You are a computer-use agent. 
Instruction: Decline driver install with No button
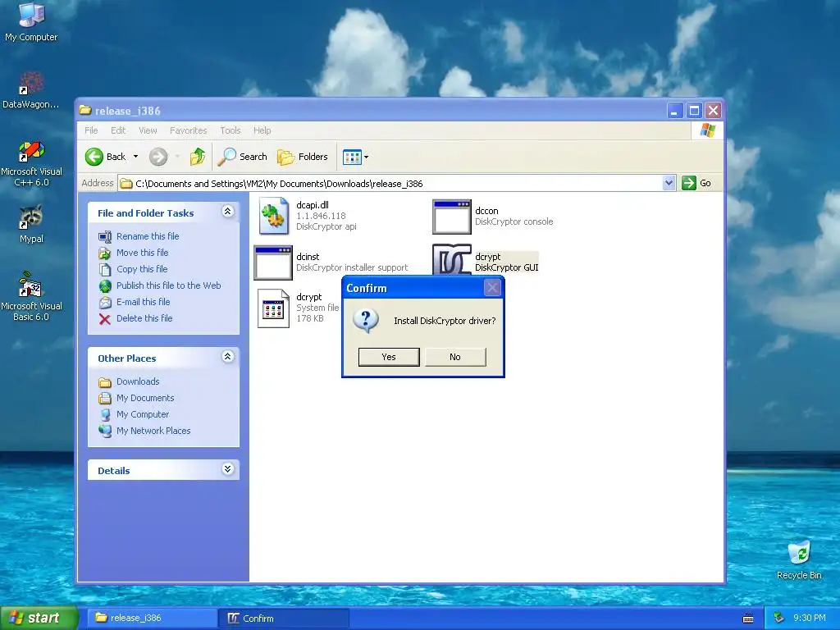tap(455, 357)
